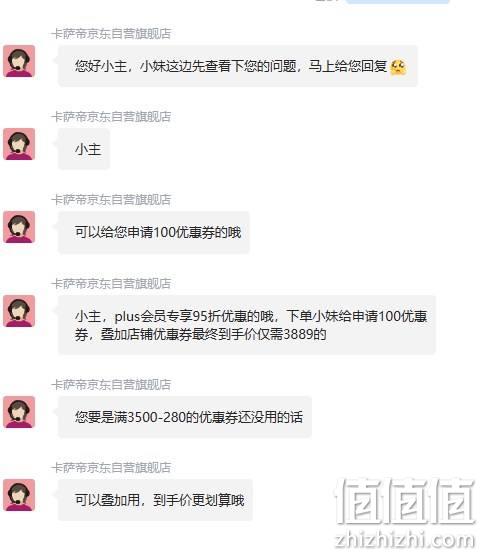Click avatar beside the '您好小主' greeting message
The width and height of the screenshot is (484, 557).
pyautogui.click(x=19, y=61)
